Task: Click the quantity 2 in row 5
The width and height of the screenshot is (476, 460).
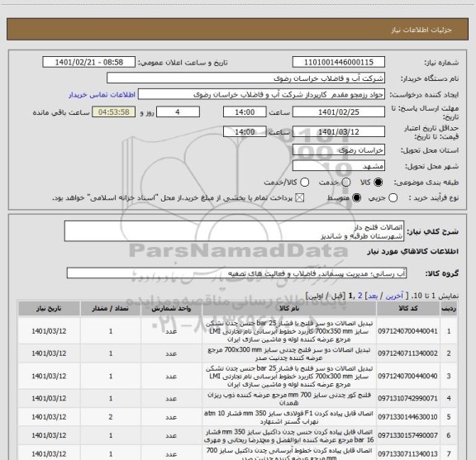Action: point(111,417)
